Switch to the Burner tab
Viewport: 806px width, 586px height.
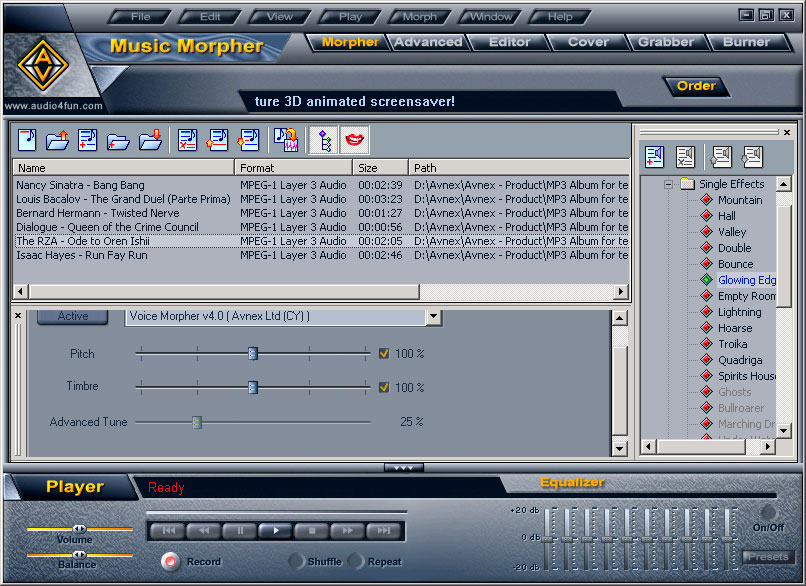tap(746, 42)
